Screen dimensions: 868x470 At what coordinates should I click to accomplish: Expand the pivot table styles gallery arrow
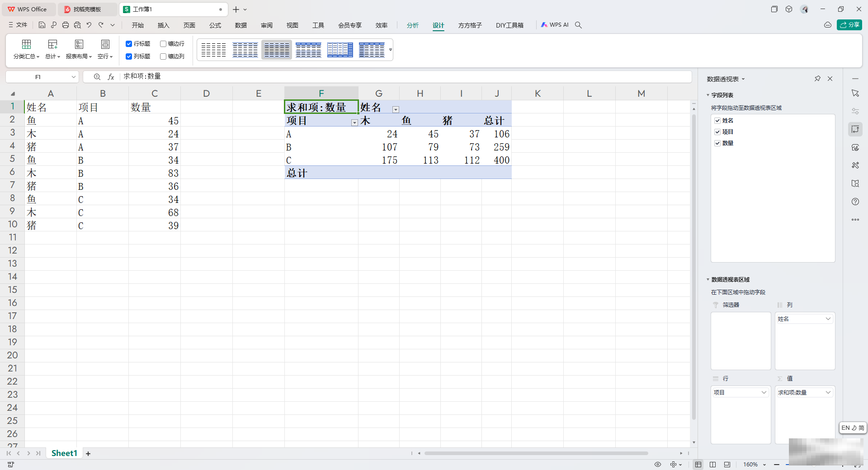[x=391, y=50]
